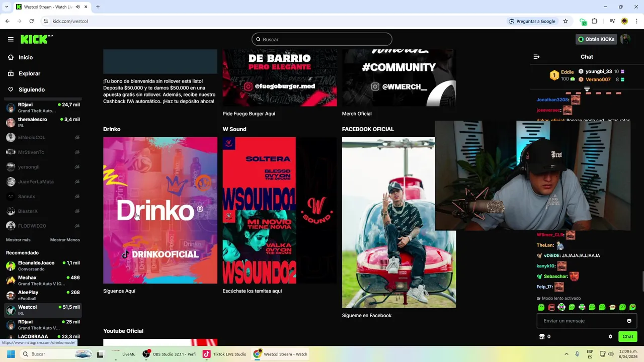This screenshot has width=644, height=362.
Task: Open chat settings gear icon
Action: (610, 337)
